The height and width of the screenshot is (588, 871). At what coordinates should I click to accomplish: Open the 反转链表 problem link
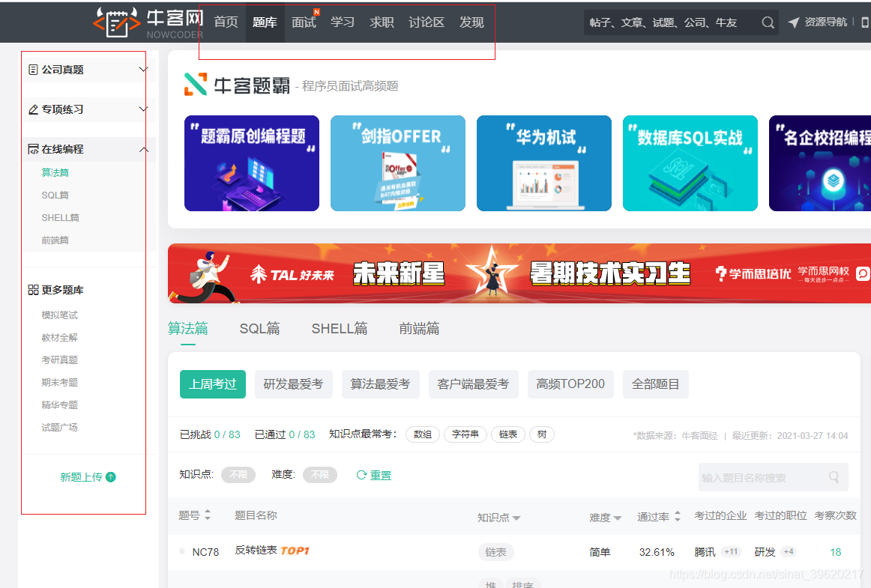point(256,551)
